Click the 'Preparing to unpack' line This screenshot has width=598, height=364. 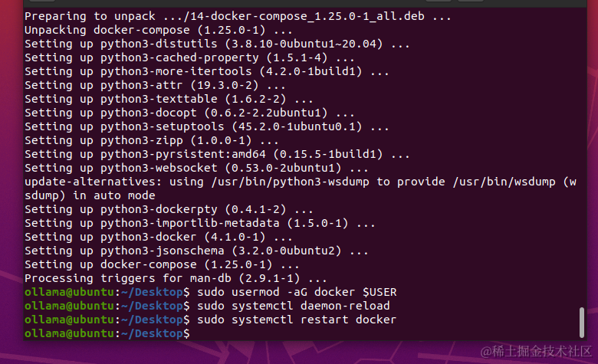238,16
